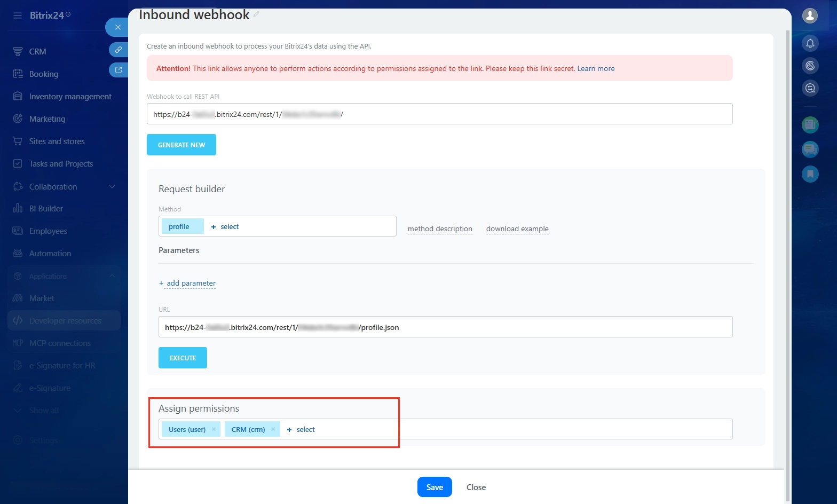The image size is (837, 504).
Task: Click the Automation robot icon
Action: point(18,253)
